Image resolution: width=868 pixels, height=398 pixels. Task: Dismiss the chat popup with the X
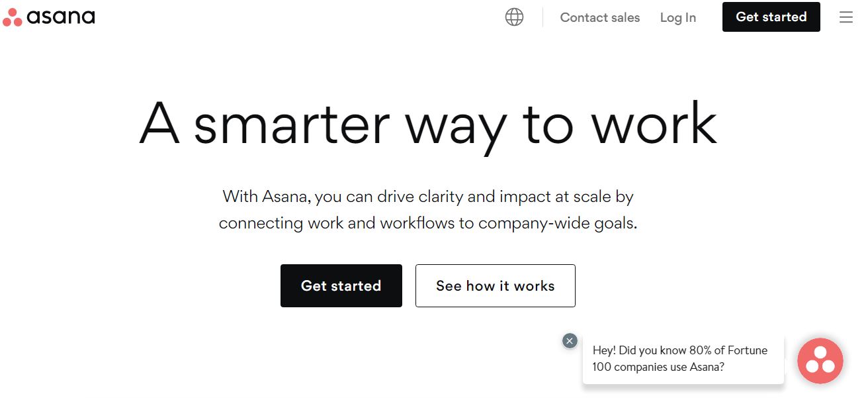point(570,340)
